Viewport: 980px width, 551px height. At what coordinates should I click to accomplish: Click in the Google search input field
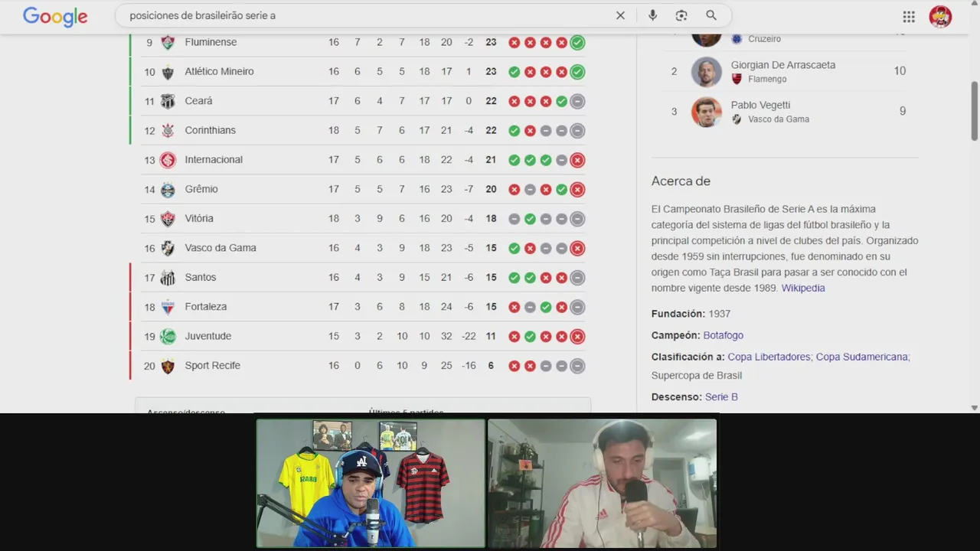pyautogui.click(x=367, y=15)
